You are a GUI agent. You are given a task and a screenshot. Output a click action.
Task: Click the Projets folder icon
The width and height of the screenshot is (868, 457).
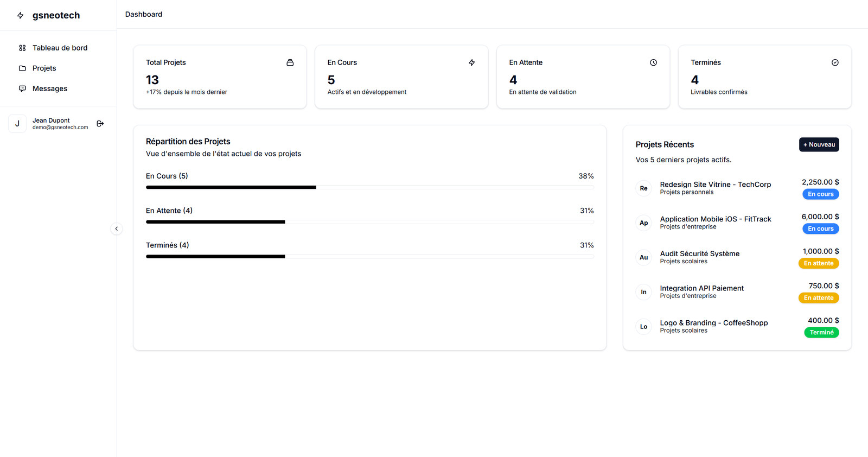pyautogui.click(x=22, y=68)
